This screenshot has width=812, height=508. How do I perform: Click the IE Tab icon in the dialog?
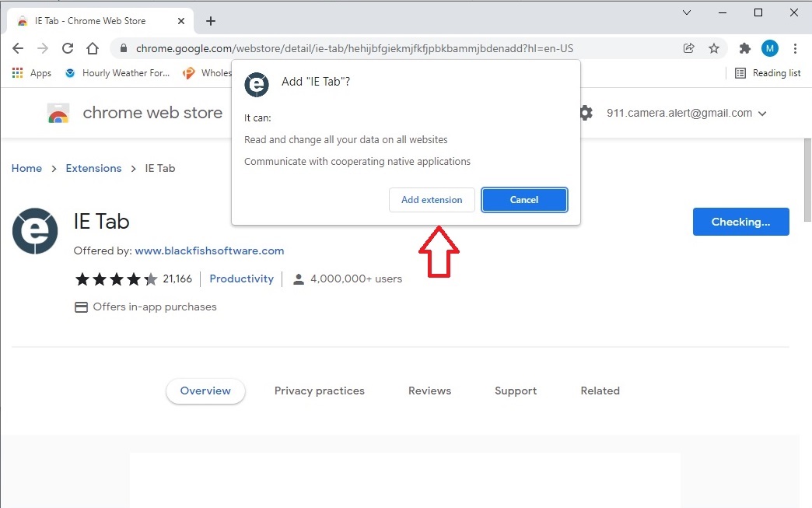tap(257, 85)
